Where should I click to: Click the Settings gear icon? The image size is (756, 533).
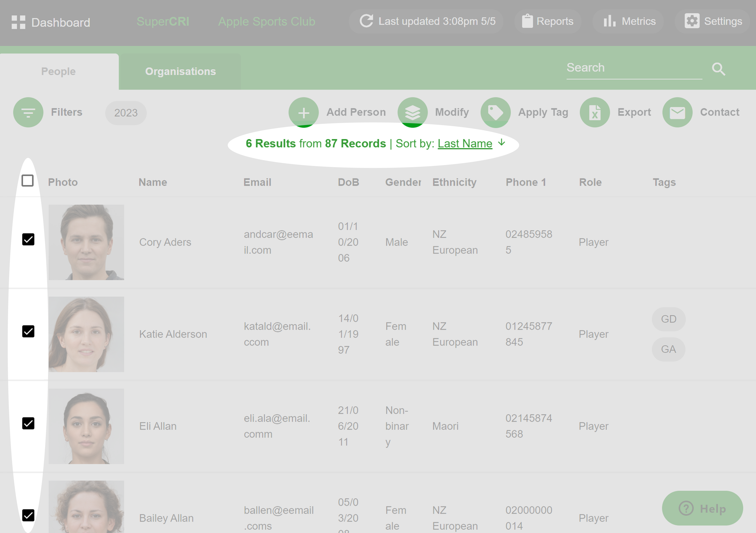click(692, 21)
